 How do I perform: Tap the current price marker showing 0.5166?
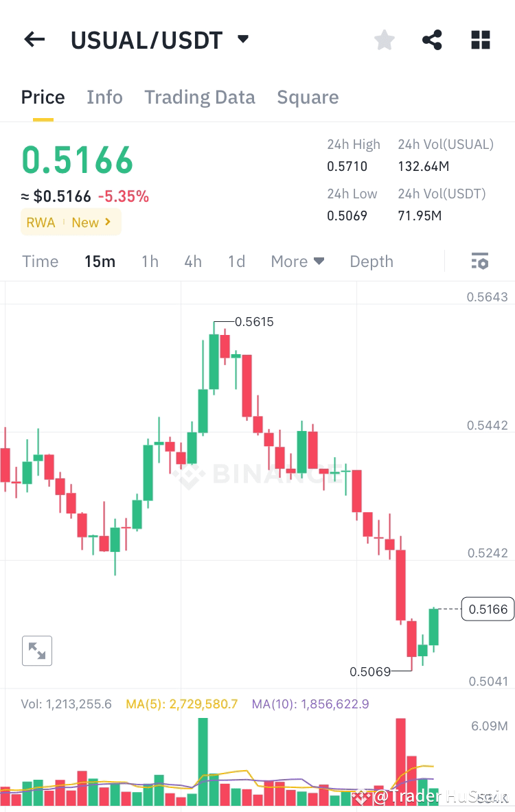pyautogui.click(x=488, y=609)
